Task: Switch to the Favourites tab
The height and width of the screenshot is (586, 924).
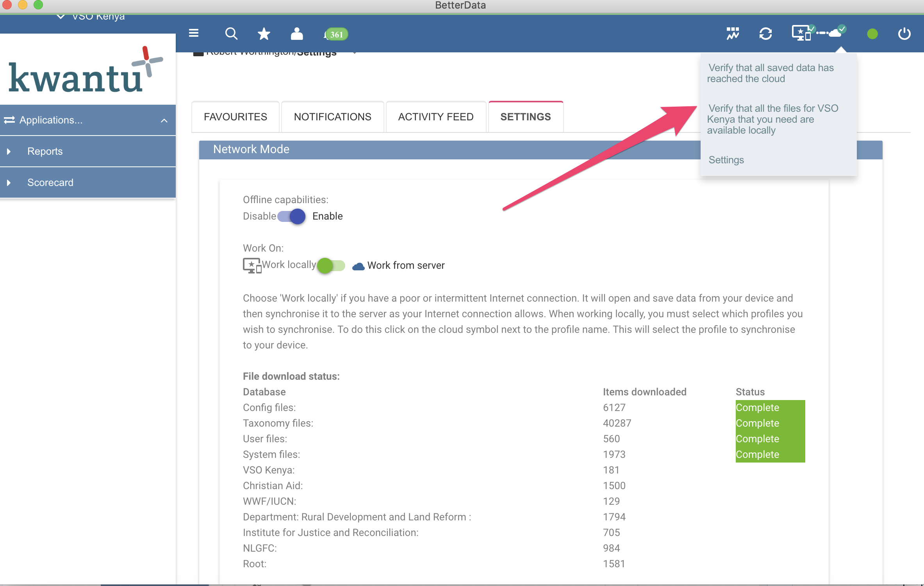Action: (235, 117)
